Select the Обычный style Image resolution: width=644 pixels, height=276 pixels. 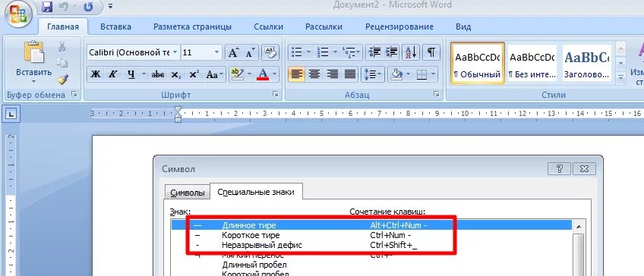click(478, 63)
